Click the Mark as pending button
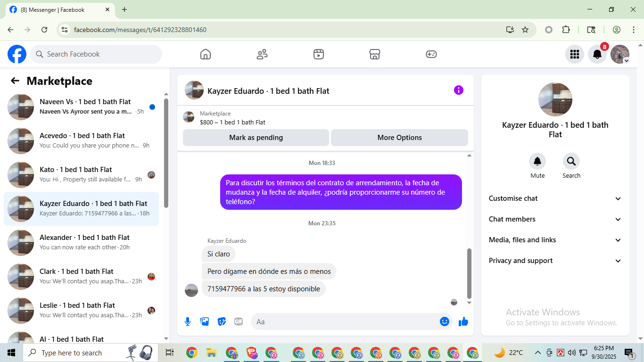 pos(256,138)
